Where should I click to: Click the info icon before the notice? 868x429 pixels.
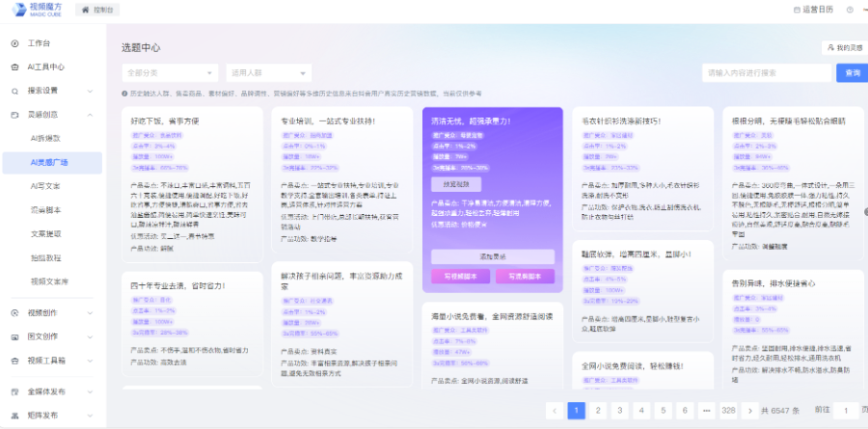point(124,94)
